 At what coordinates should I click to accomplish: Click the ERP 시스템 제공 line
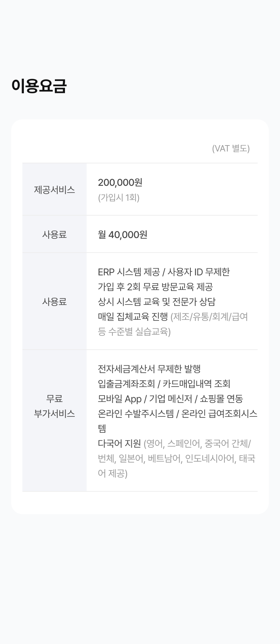(164, 272)
